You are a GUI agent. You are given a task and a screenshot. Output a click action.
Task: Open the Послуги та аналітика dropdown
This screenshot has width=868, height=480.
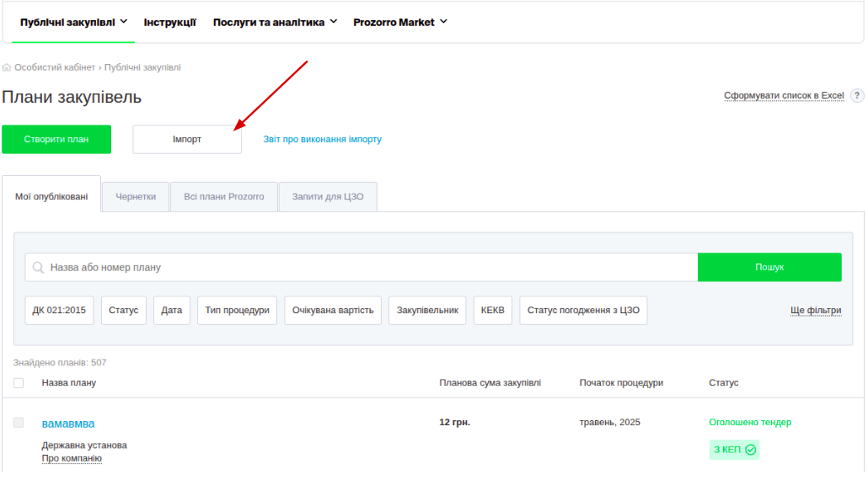click(x=275, y=23)
